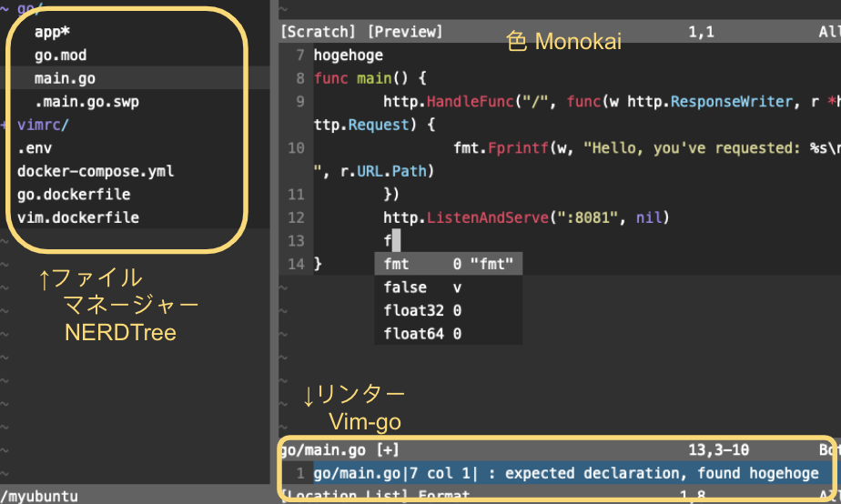Expand the vimrc/ directory in NERDTree
The width and height of the screenshot is (841, 504).
[36, 124]
